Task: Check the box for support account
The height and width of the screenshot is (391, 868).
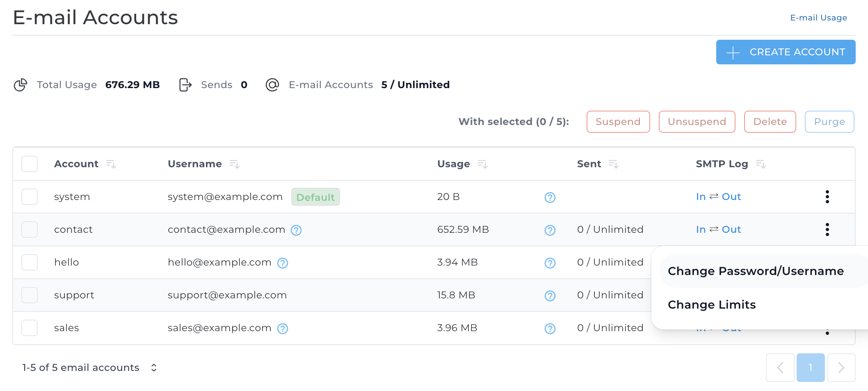Action: (x=30, y=295)
